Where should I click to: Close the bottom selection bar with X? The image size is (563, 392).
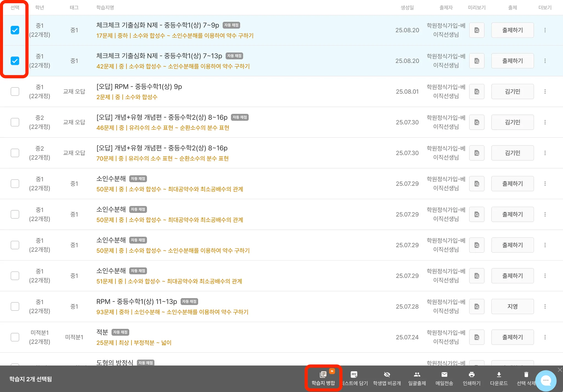pos(560,370)
